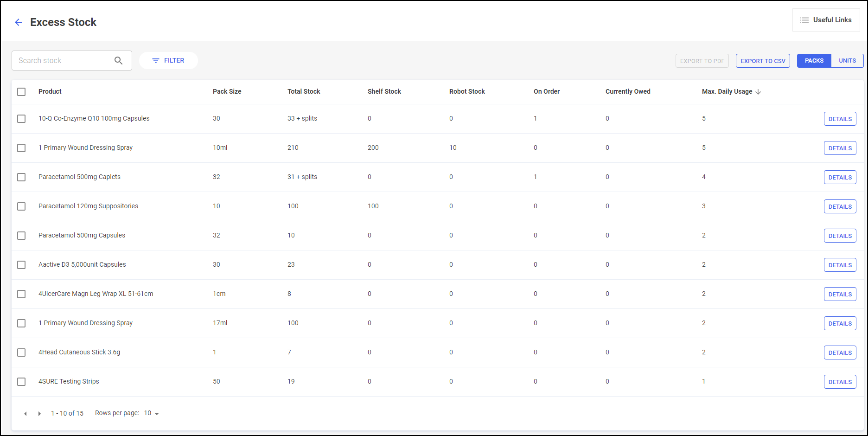Check the 4SURE Testing Strips row
This screenshot has width=868, height=436.
pos(21,382)
